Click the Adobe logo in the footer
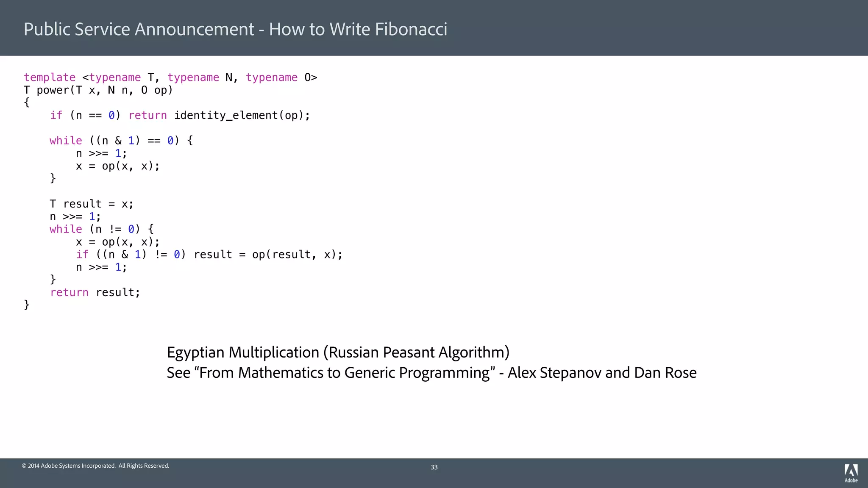Viewport: 868px width, 488px height. 851,472
